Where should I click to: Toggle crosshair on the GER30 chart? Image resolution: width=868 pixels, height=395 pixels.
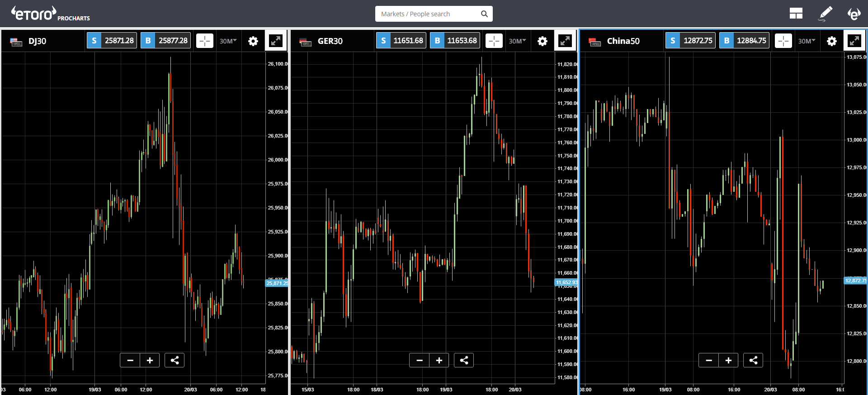point(494,41)
